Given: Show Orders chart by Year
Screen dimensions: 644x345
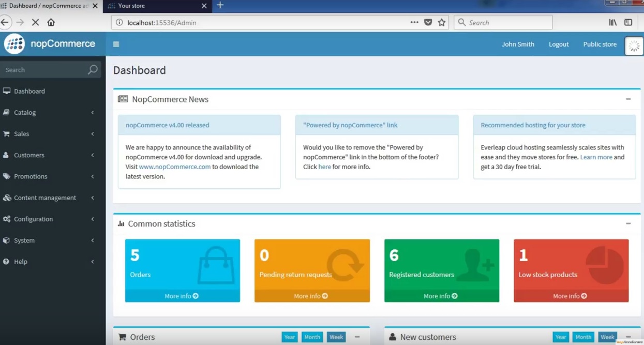Looking at the screenshot, I should tap(290, 337).
